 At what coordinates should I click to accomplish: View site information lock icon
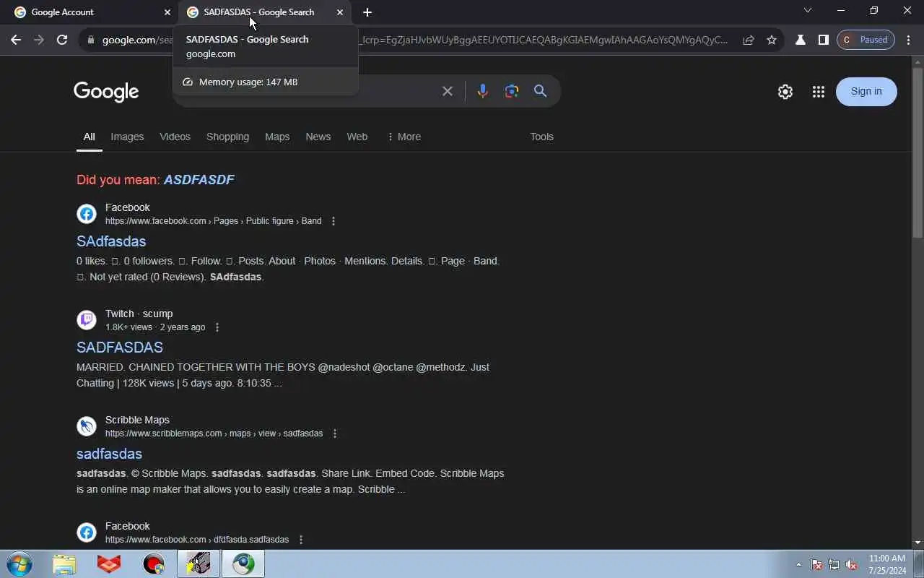pyautogui.click(x=90, y=40)
